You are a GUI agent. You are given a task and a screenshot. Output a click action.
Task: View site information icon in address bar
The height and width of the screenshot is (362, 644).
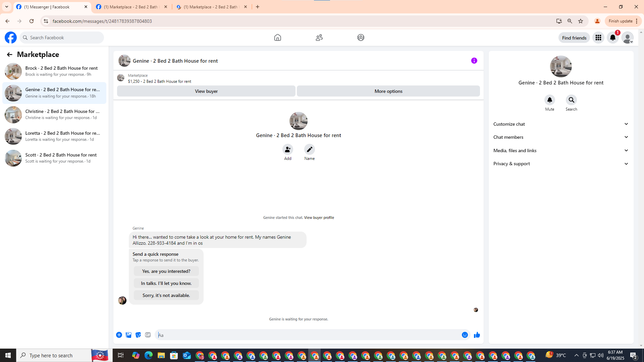pos(46,21)
